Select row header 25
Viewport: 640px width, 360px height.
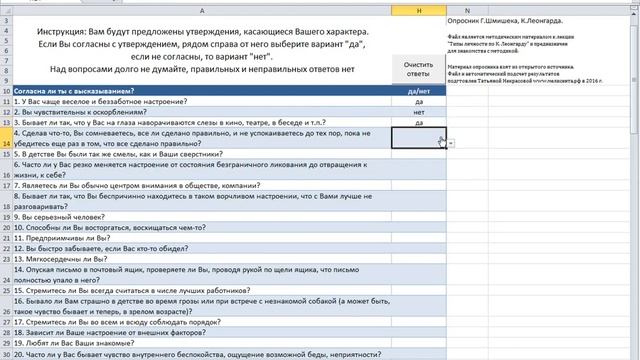[6, 291]
